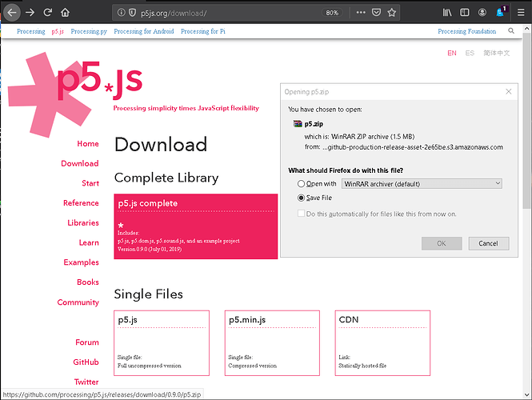Open Processing for Pi link
532x400 pixels.
point(203,31)
